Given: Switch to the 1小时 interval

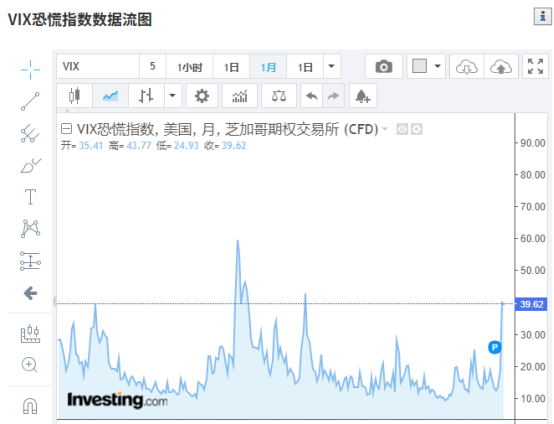Looking at the screenshot, I should click(x=190, y=66).
